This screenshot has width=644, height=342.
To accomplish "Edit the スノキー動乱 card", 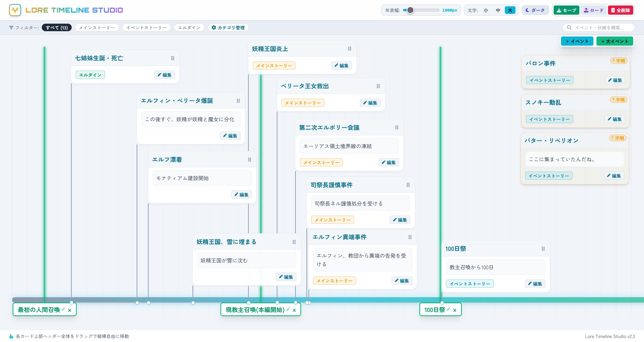I will click(x=615, y=119).
